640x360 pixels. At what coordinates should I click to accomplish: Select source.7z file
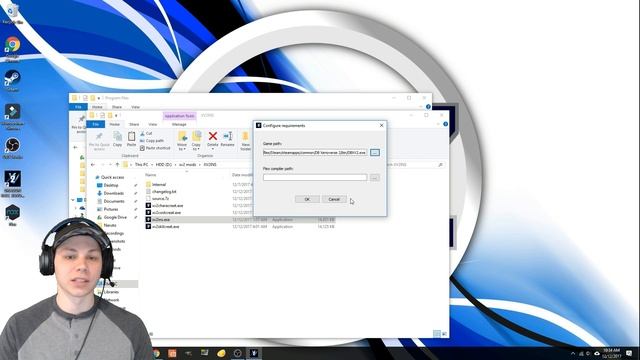pos(160,198)
